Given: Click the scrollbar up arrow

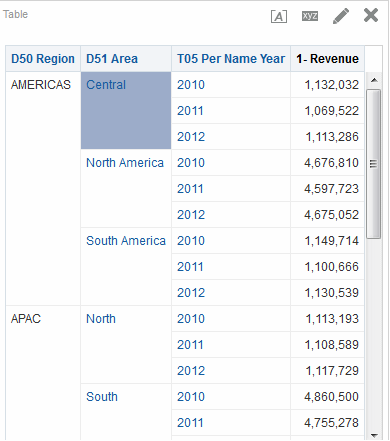Looking at the screenshot, I should tap(374, 80).
